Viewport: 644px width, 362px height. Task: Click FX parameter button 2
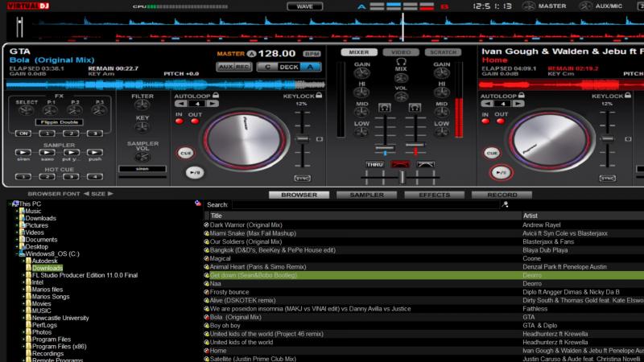click(71, 134)
